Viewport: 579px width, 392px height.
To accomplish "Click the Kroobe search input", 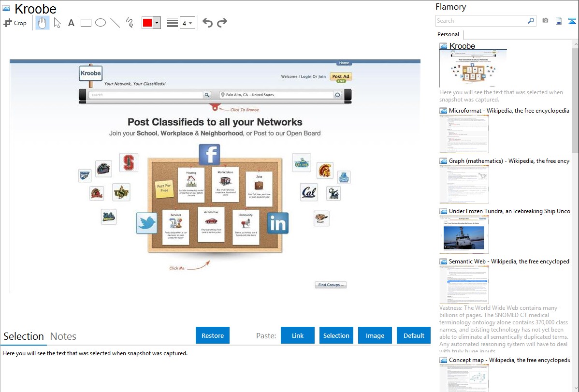I will (145, 95).
